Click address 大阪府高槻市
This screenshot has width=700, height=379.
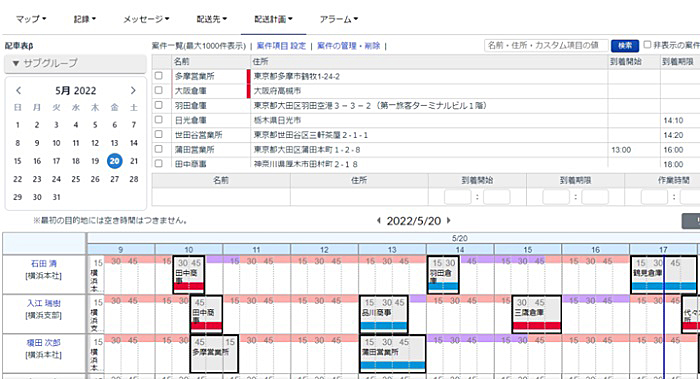click(277, 91)
